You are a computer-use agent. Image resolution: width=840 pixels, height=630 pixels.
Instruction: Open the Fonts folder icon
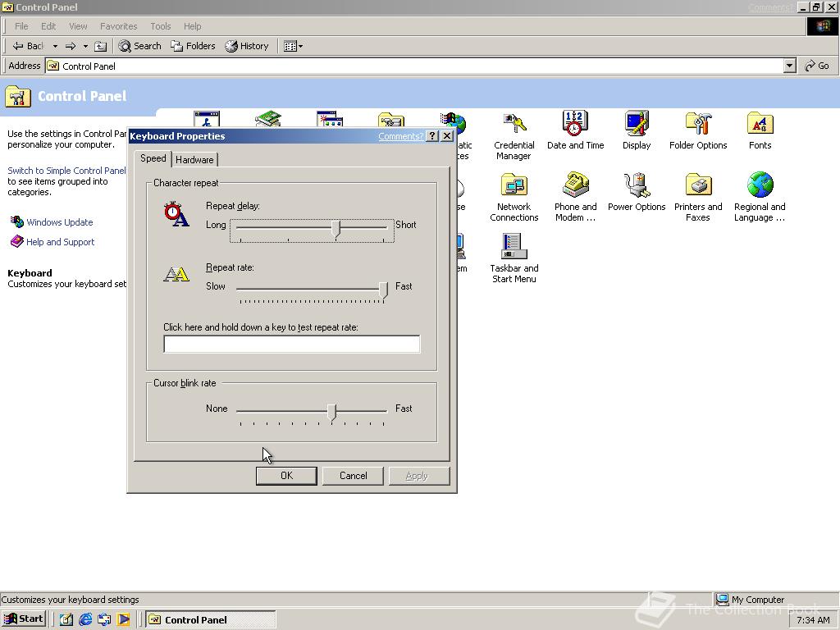pyautogui.click(x=760, y=130)
